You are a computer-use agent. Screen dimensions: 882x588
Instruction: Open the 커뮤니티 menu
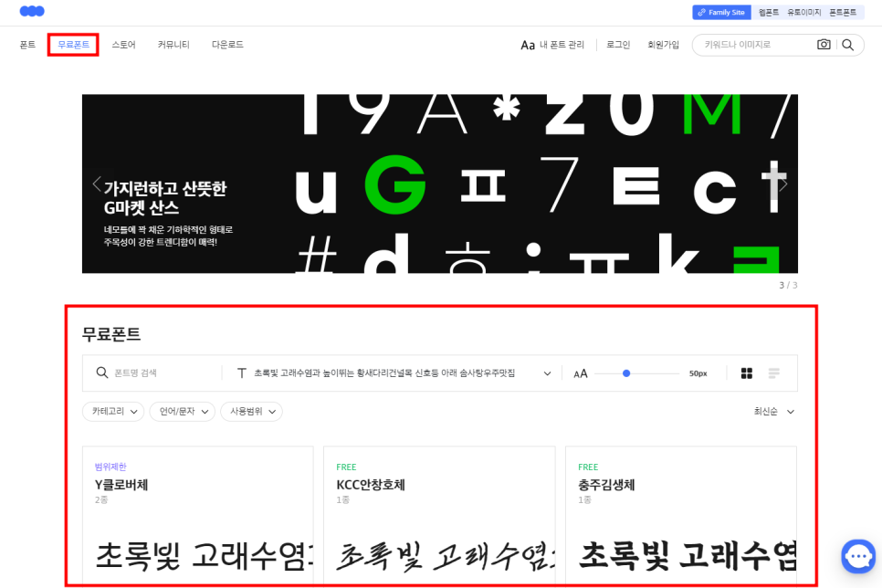173,45
